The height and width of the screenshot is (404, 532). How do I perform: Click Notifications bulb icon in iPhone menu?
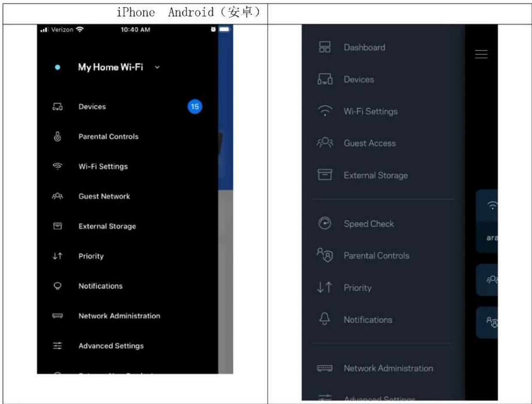point(57,286)
